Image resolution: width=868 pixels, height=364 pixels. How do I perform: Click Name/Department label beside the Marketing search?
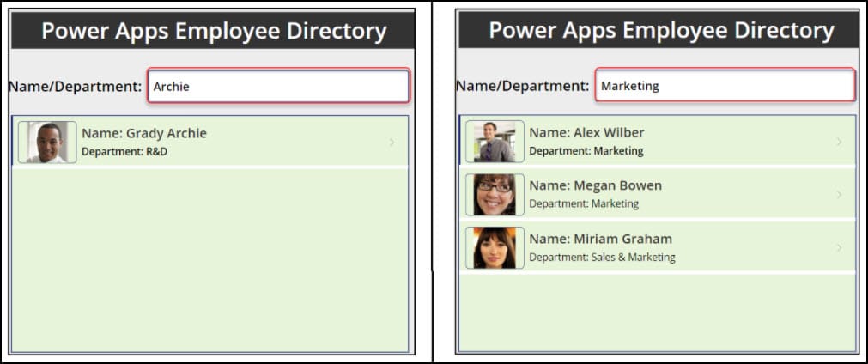tap(523, 87)
